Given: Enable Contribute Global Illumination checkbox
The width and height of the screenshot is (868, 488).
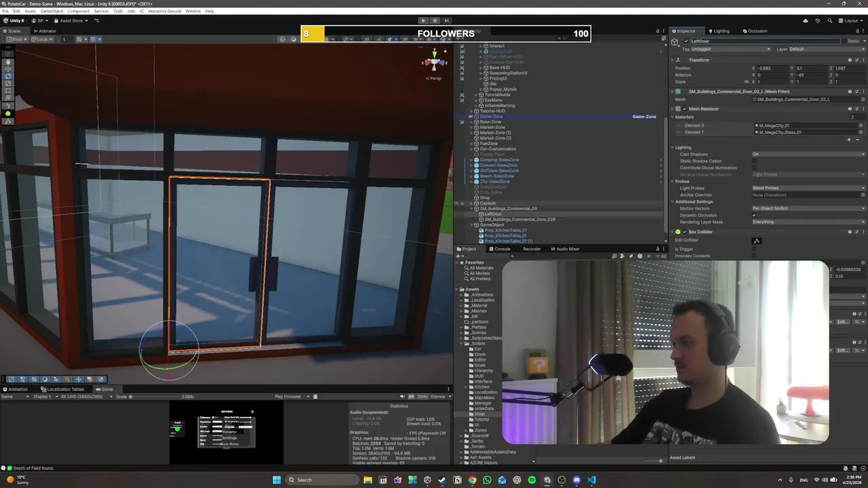Looking at the screenshot, I should coord(754,168).
